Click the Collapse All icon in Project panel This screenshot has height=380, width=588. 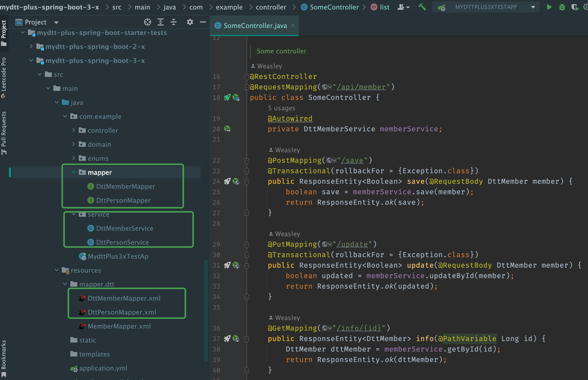pyautogui.click(x=174, y=22)
